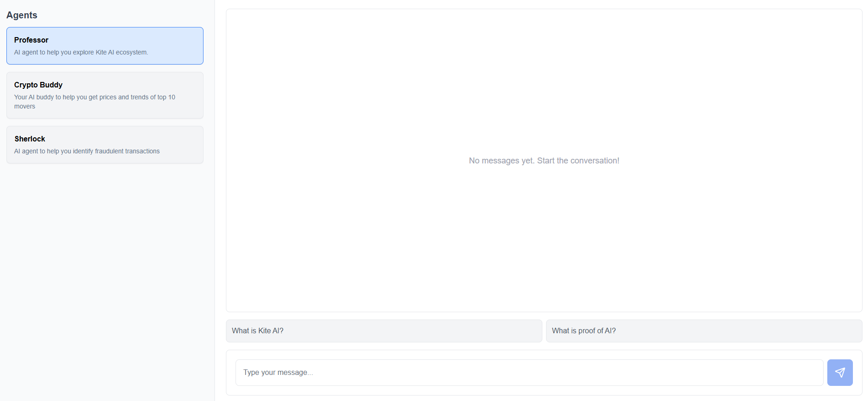
Task: Click the paper plane send icon
Action: (x=840, y=373)
